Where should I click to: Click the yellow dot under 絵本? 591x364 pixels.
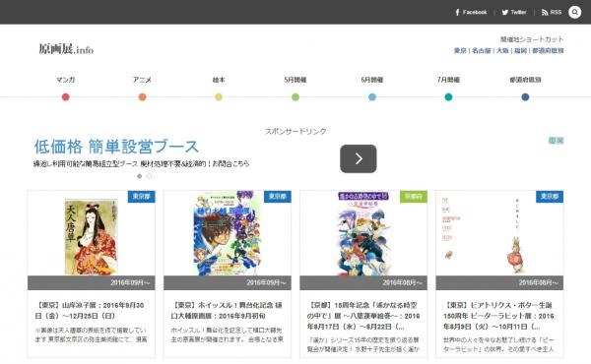coord(219,97)
